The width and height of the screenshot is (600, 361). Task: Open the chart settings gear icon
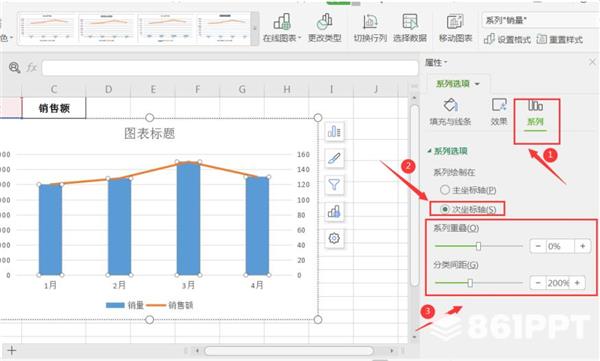tap(334, 238)
